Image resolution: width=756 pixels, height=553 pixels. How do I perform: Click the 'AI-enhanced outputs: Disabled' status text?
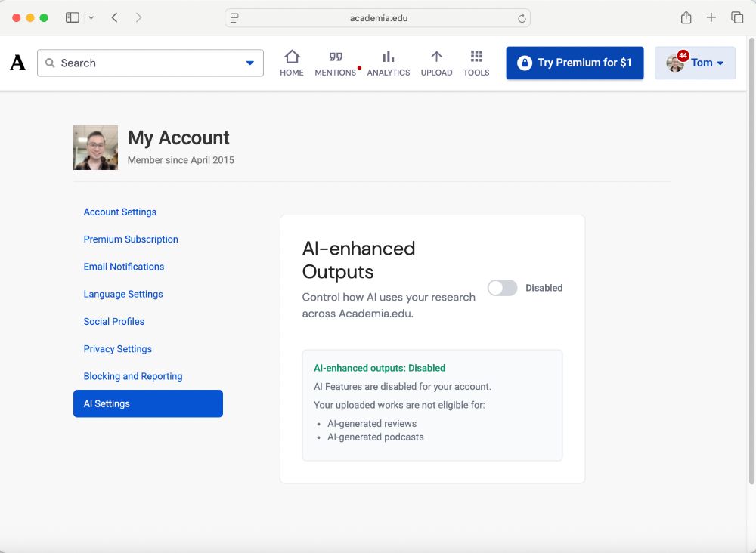click(380, 368)
